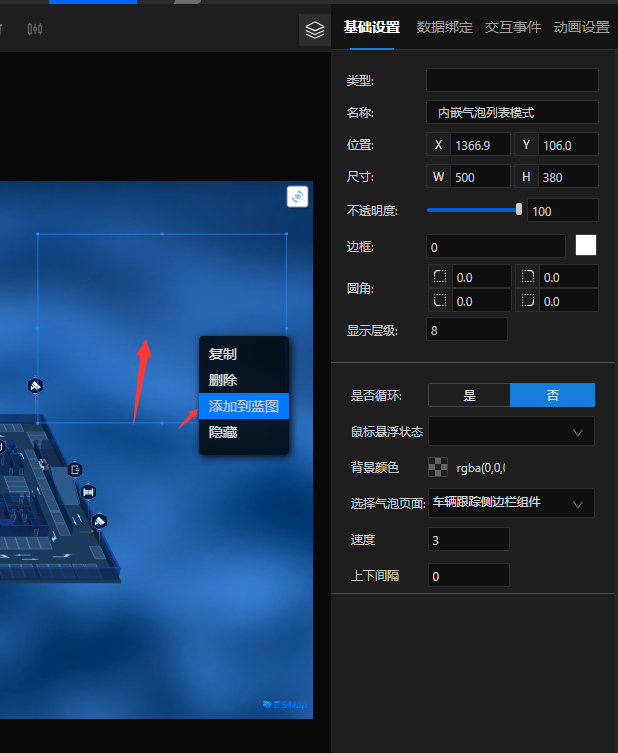This screenshot has height=753, width=618.
Task: Click the 不透明度 slider handle
Action: point(519,209)
